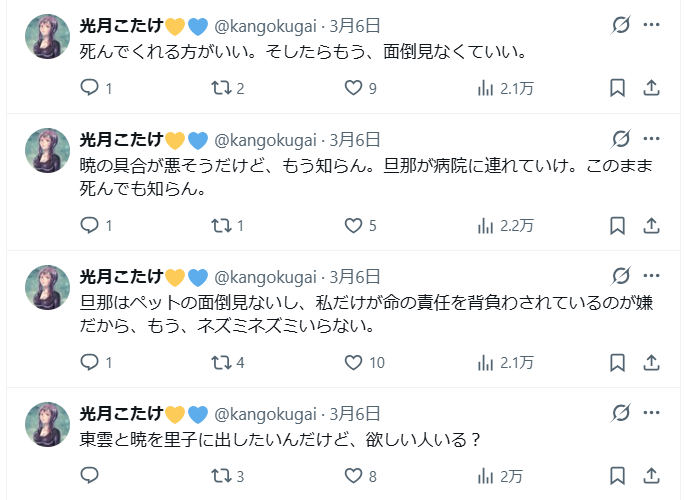Open the Grok icon on the first post
Viewport: 684px width, 500px height.
click(620, 25)
